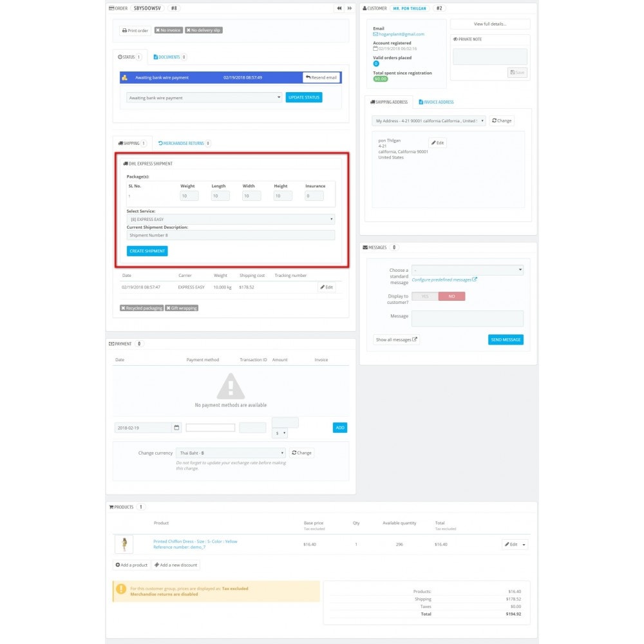Click the previous order arrow icon

pos(339,8)
